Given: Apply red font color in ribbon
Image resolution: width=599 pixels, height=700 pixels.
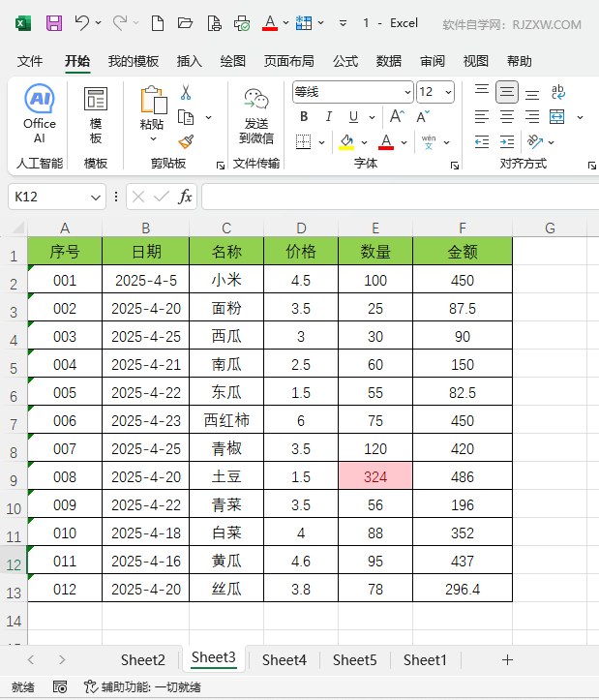Looking at the screenshot, I should 386,142.
